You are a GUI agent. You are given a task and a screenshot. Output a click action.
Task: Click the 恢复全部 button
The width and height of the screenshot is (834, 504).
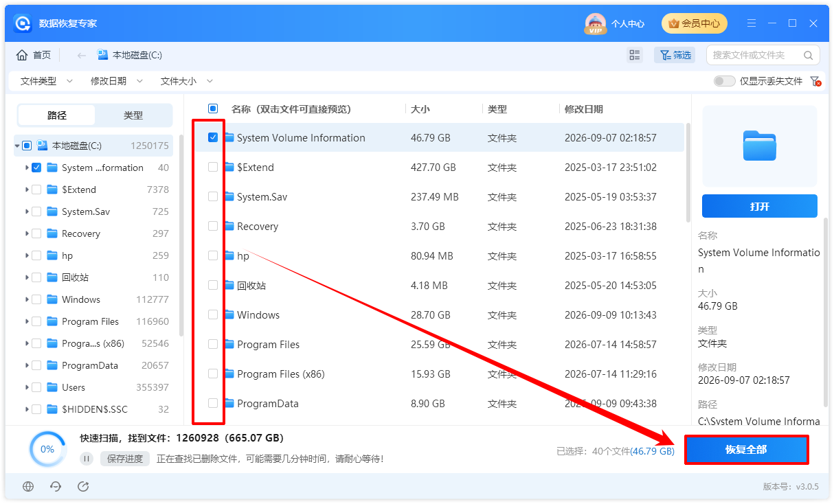(x=746, y=450)
